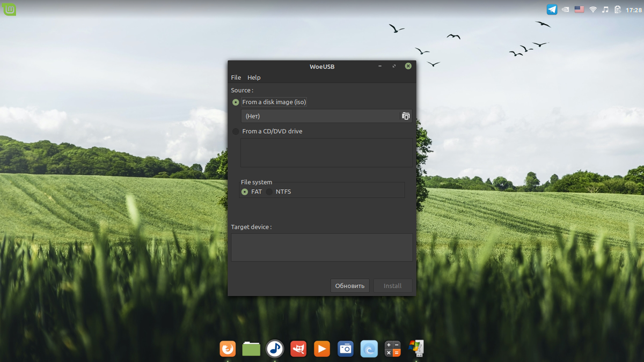Open the music note sound applet
Image resolution: width=644 pixels, height=362 pixels.
pyautogui.click(x=605, y=10)
